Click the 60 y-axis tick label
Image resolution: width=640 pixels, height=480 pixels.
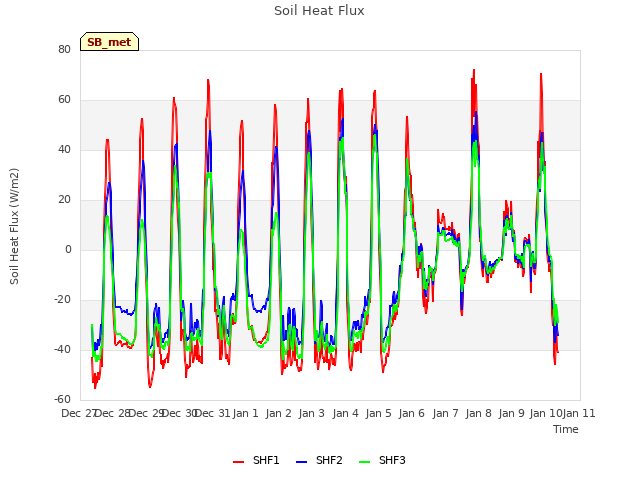click(64, 100)
